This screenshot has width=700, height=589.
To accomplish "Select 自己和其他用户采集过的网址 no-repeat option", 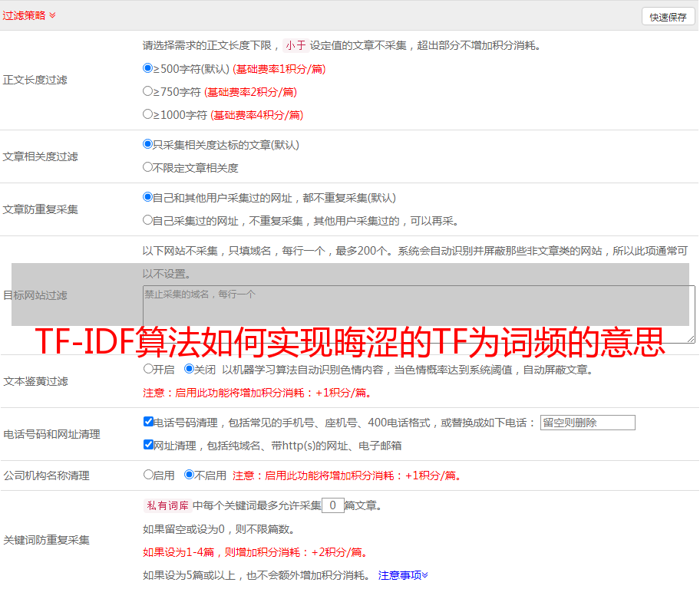I will pyautogui.click(x=148, y=197).
